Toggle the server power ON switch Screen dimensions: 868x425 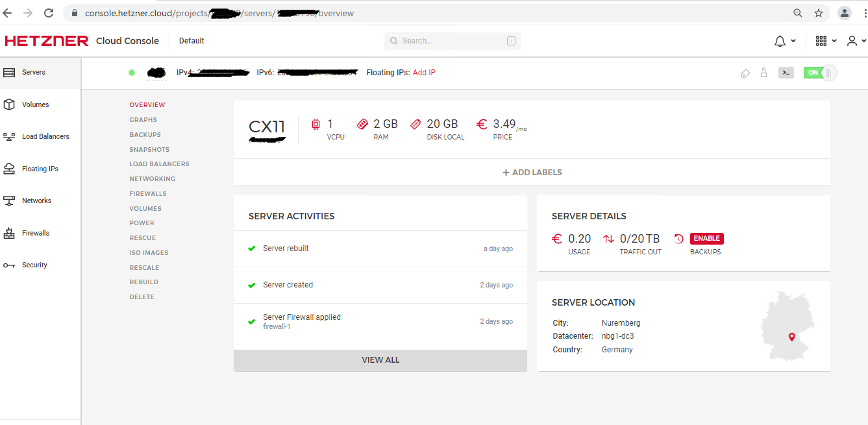click(820, 73)
